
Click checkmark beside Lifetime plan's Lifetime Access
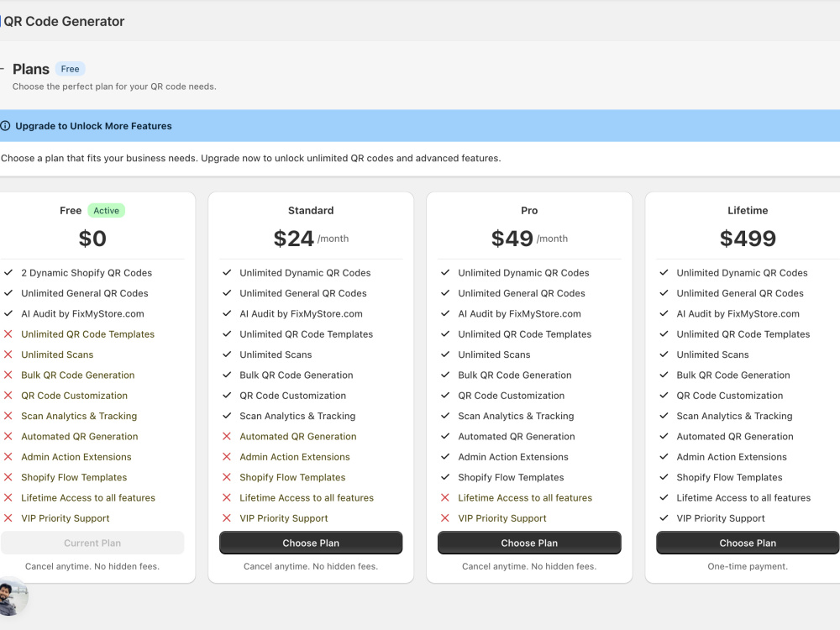(x=664, y=497)
